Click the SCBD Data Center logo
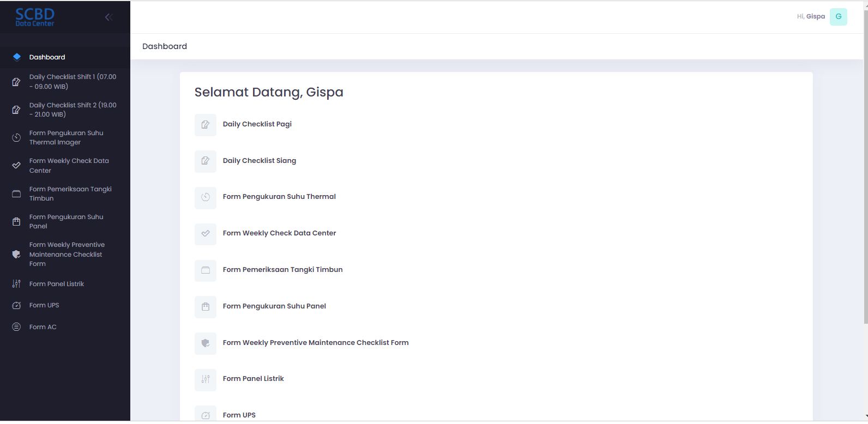 pyautogui.click(x=35, y=17)
